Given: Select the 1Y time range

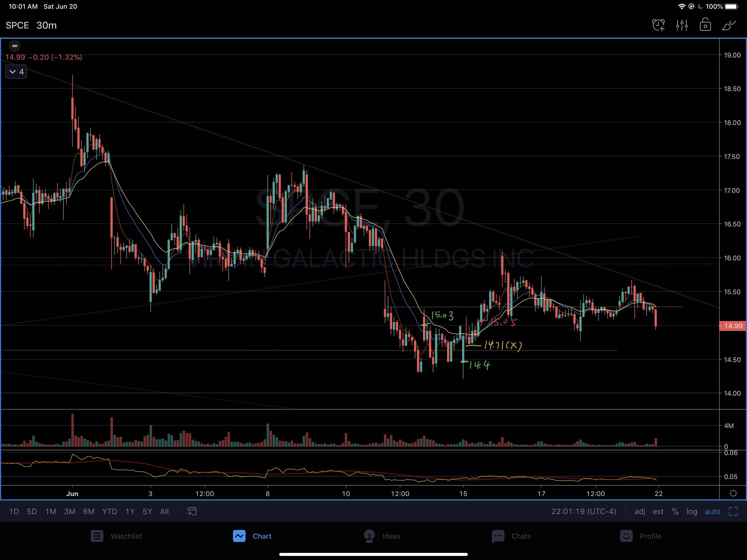Looking at the screenshot, I should [130, 511].
